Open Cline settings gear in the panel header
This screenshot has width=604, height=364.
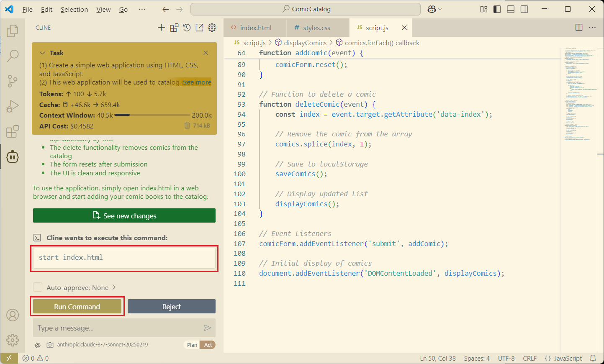tap(212, 27)
